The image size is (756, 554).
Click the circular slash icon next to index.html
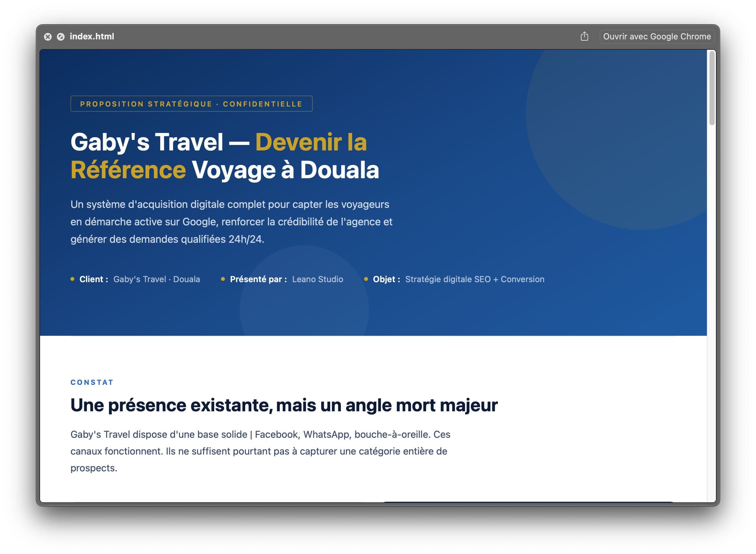point(61,36)
